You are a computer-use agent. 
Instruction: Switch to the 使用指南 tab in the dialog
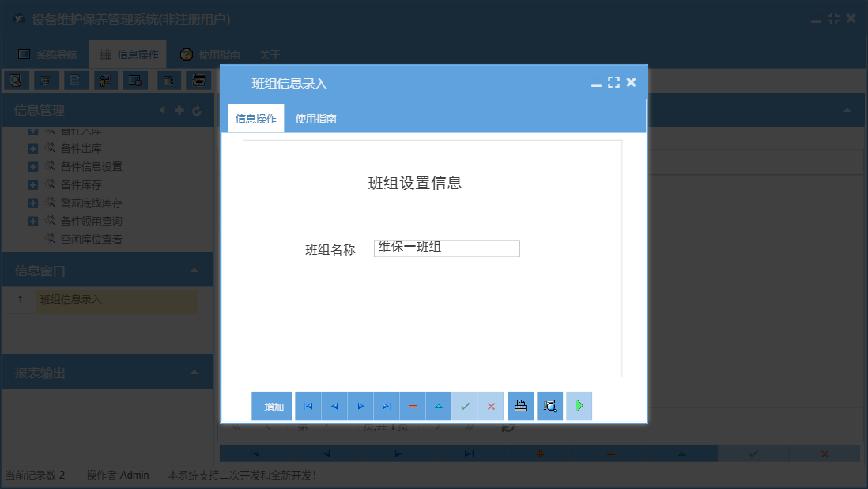point(316,118)
